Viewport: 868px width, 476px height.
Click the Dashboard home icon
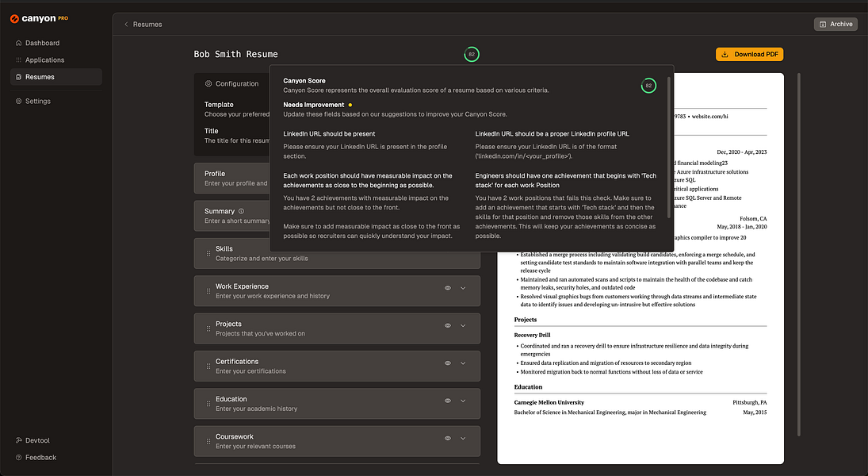19,43
